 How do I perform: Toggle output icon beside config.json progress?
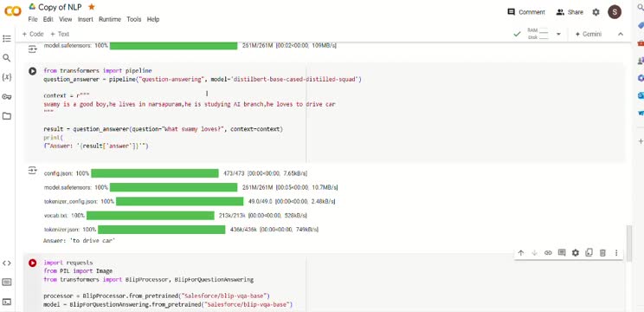coord(32,170)
